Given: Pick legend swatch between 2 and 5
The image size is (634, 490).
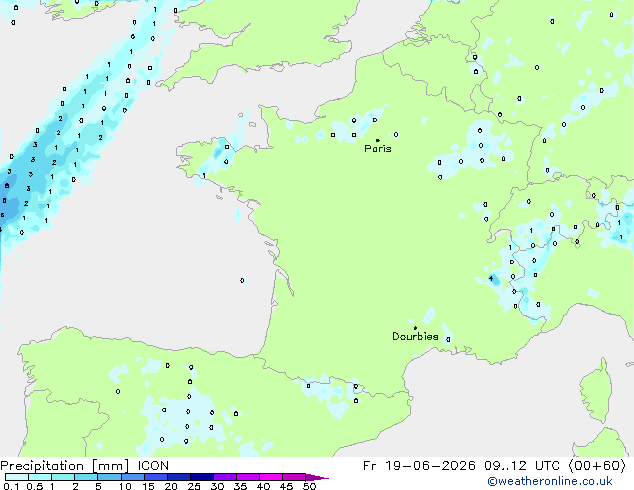Looking at the screenshot, I should pyautogui.click(x=86, y=477).
